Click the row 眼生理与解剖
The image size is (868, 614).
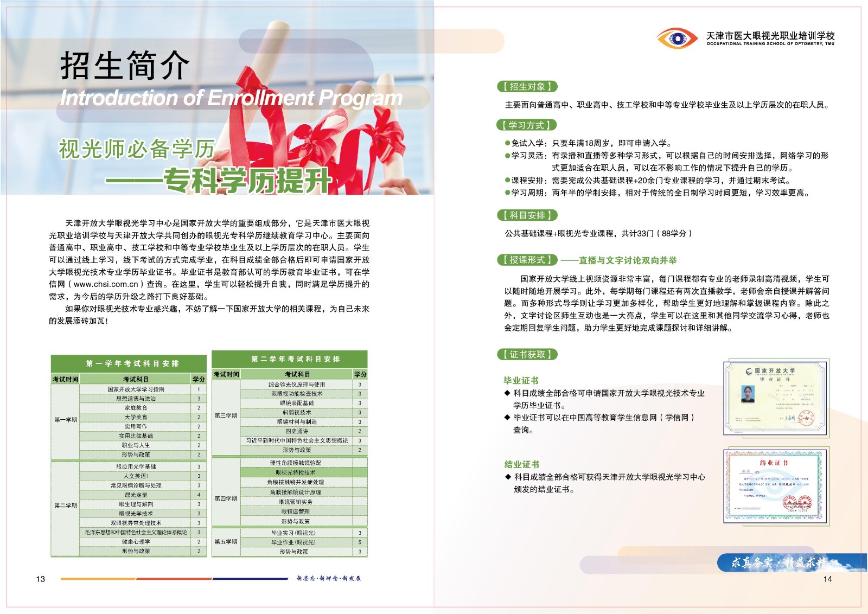(143, 504)
